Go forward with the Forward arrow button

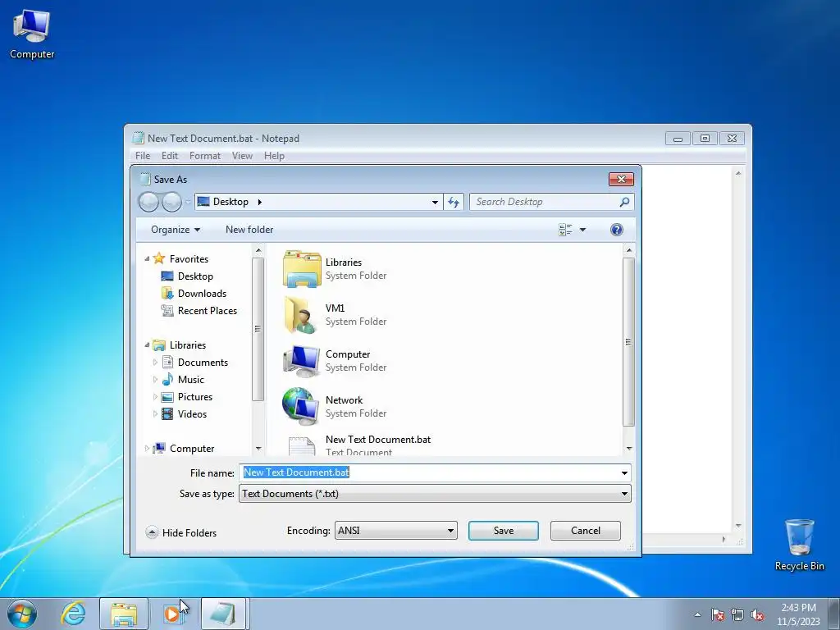point(171,202)
